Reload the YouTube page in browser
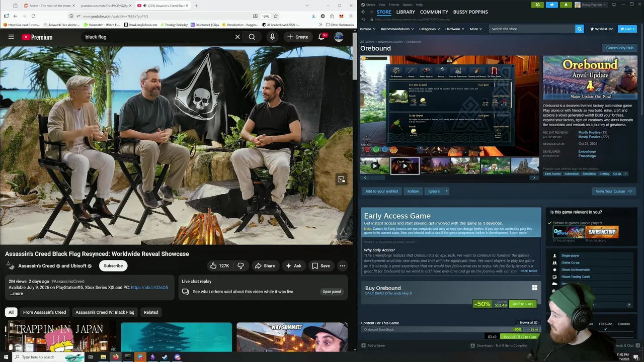 (x=33, y=16)
